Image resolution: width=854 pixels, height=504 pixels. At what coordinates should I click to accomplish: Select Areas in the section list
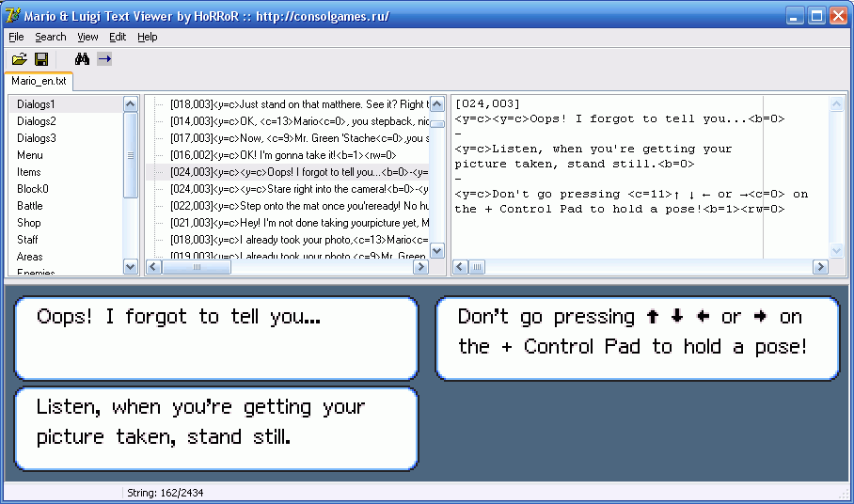coord(67,257)
